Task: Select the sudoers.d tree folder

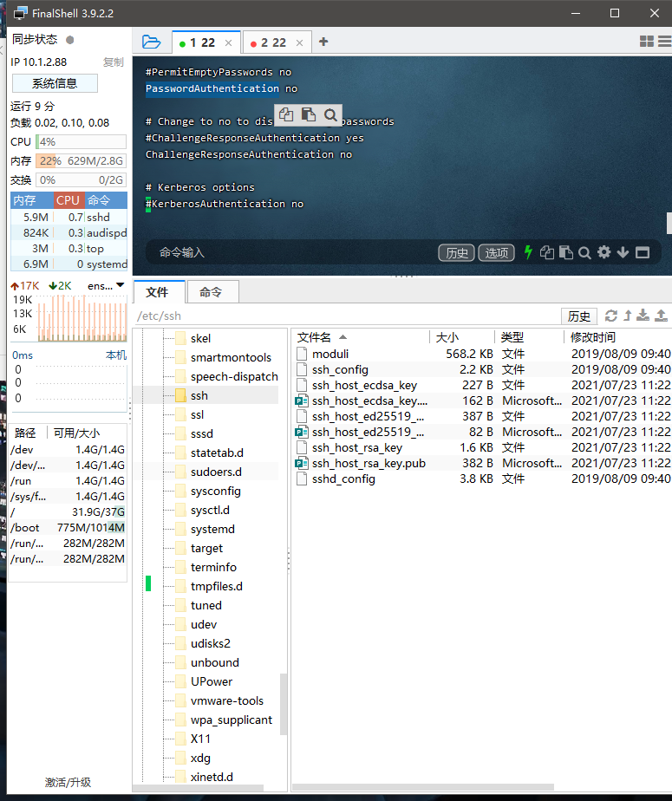Action: click(x=216, y=472)
